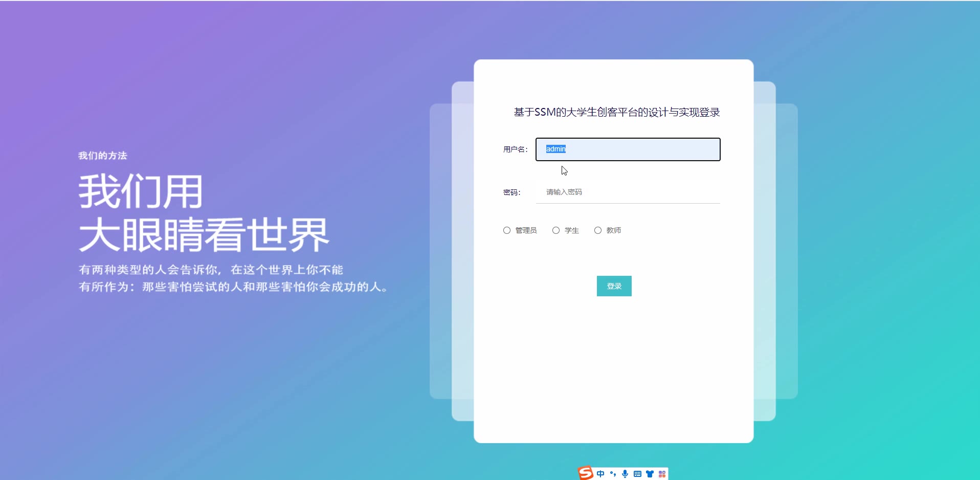This screenshot has width=980, height=480.
Task: Select the 教师 radio button
Action: tap(598, 230)
